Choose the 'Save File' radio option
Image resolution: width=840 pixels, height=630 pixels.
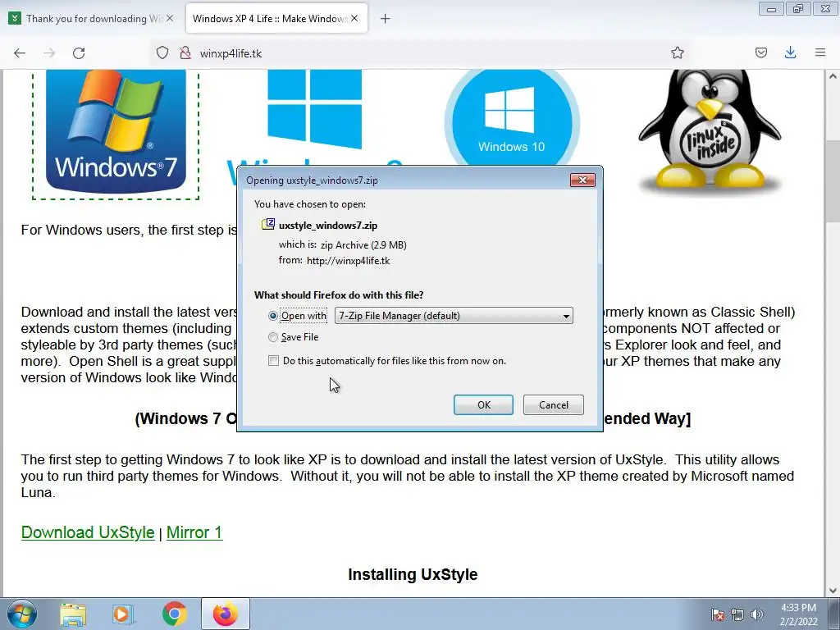[x=272, y=337]
